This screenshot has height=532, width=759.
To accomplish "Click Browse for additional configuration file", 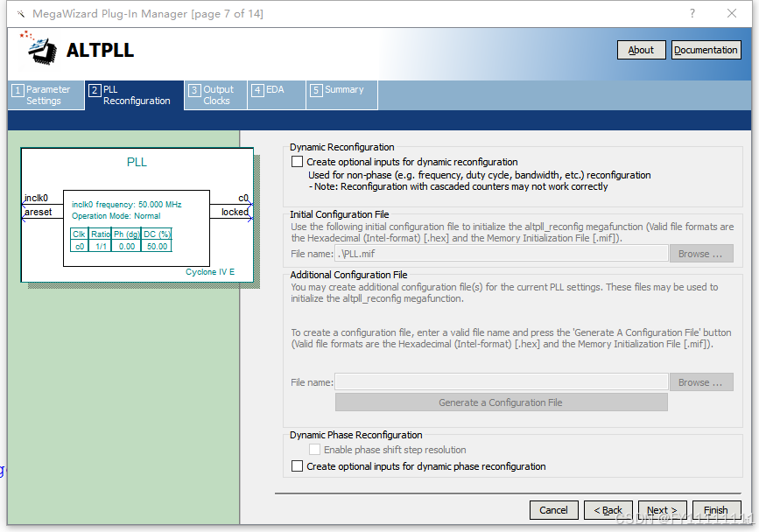I will pyautogui.click(x=701, y=382).
